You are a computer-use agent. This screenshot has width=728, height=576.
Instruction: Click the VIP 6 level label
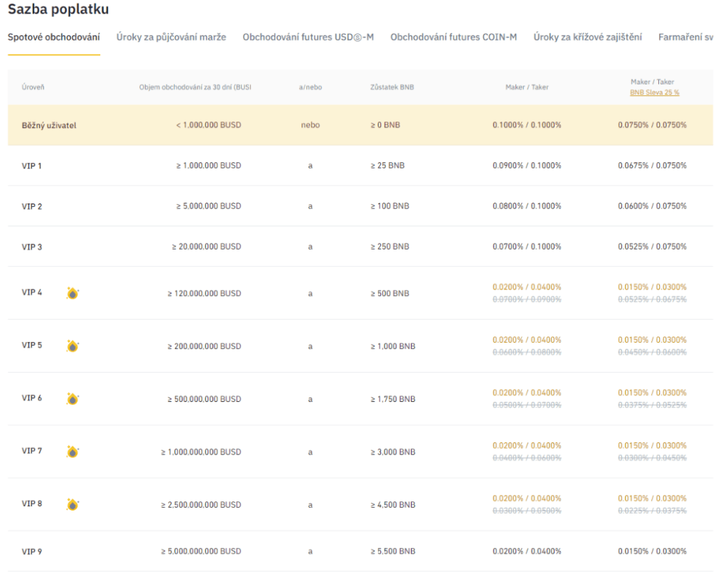click(x=31, y=398)
